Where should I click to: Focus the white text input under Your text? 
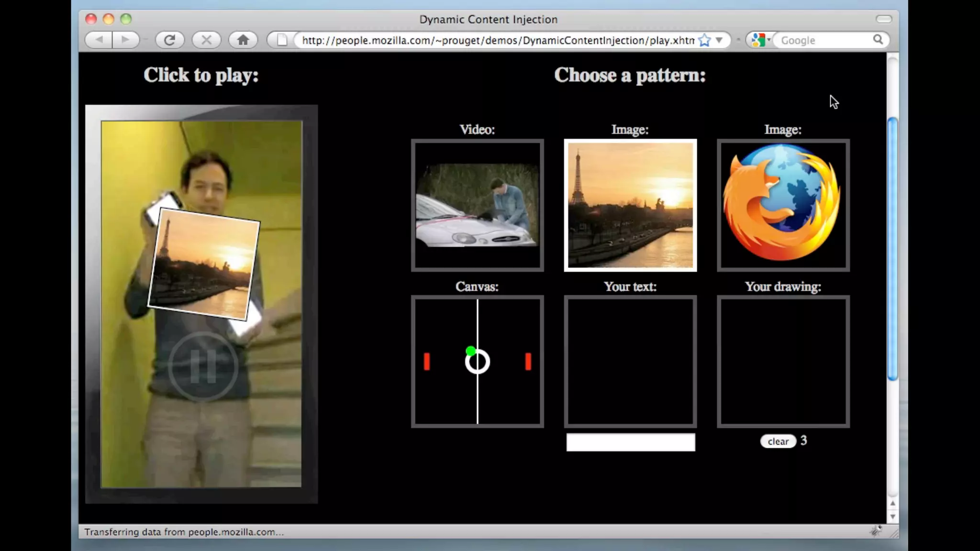coord(630,442)
